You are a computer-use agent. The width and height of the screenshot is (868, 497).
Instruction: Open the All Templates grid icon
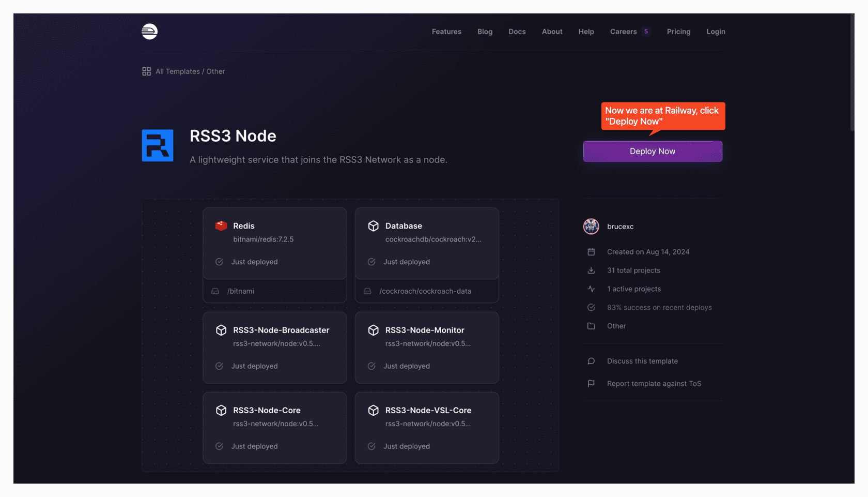pos(147,71)
